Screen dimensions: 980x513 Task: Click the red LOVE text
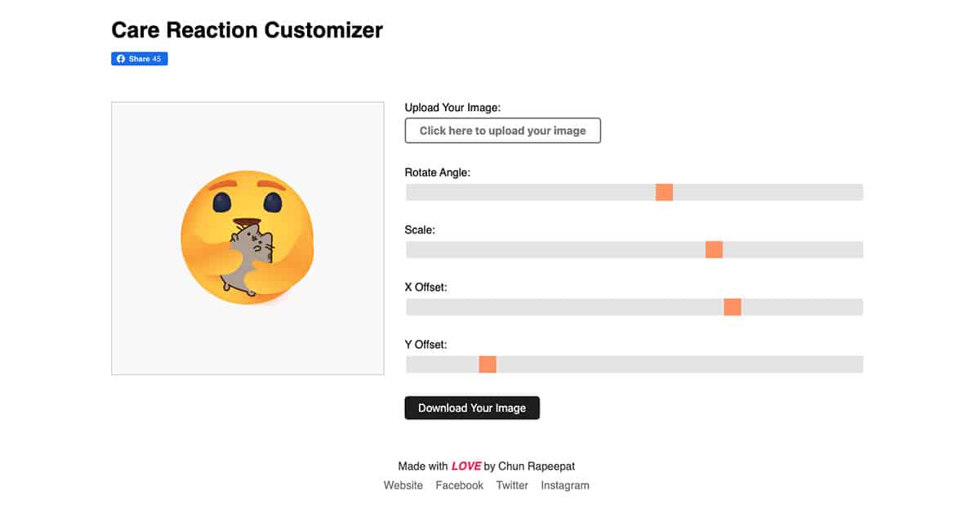tap(465, 466)
